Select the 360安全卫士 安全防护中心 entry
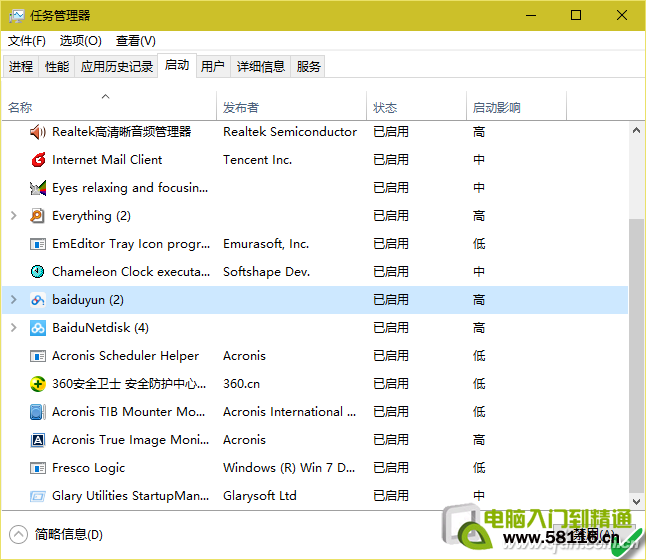Image resolution: width=646 pixels, height=560 pixels. tap(129, 384)
